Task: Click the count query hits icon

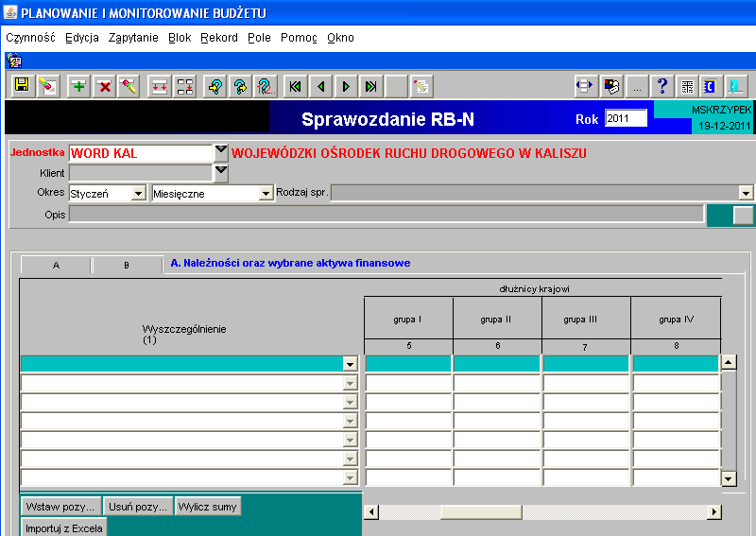Action: 266,86
